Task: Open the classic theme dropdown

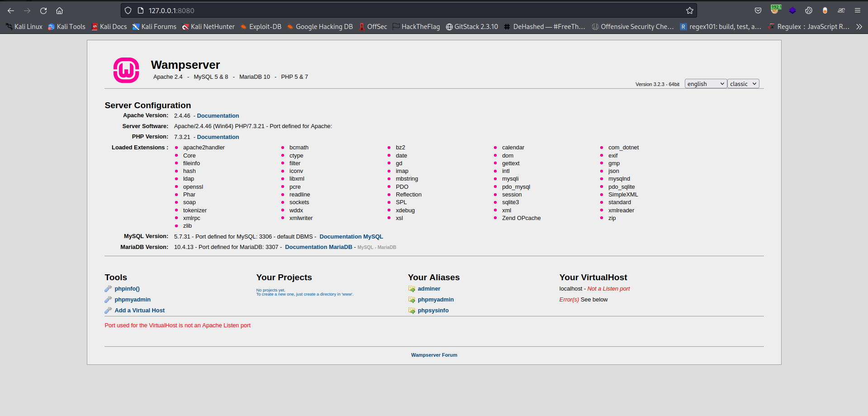Action: coord(743,84)
